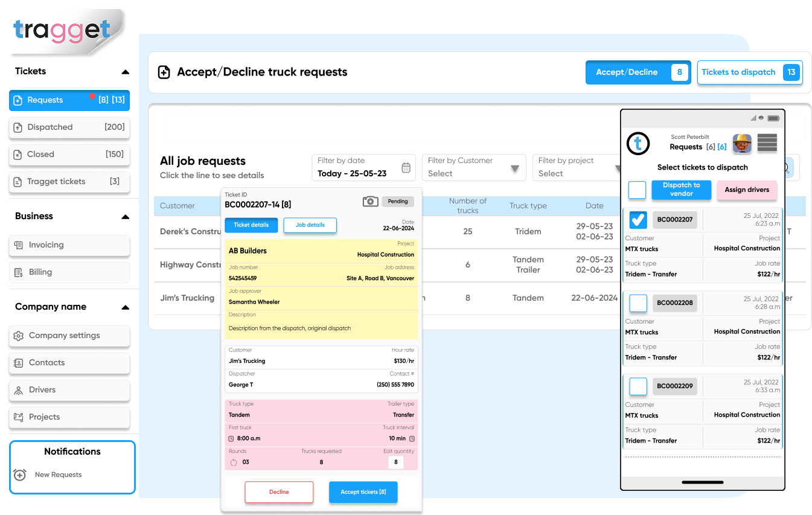Image resolution: width=812 pixels, height=515 pixels.
Task: Click the round 't' logo on mobile
Action: (638, 143)
